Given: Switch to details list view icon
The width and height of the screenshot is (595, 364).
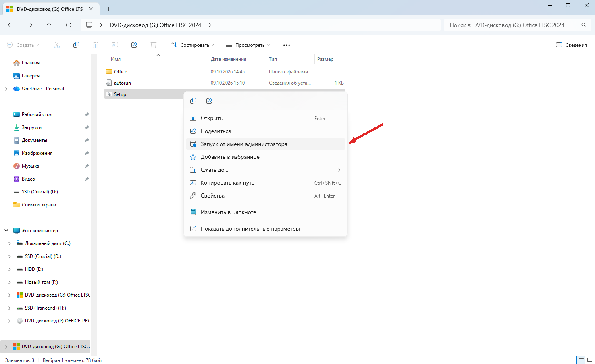Looking at the screenshot, I should click(580, 360).
